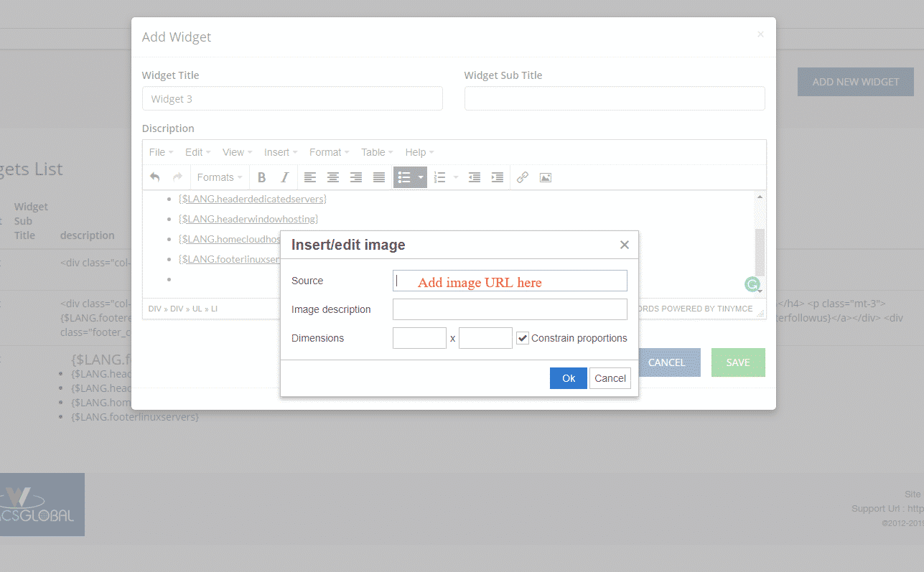Viewport: 924px width, 572px height.
Task: Click the insert link icon
Action: click(523, 177)
